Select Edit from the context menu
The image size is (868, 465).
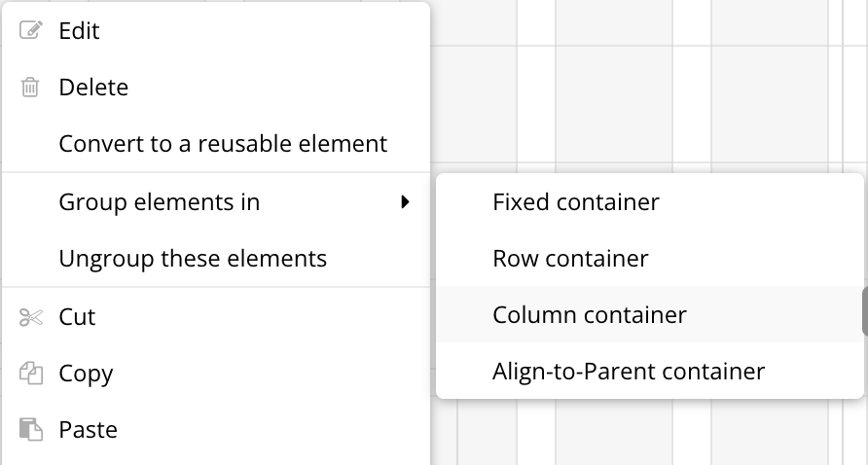point(216,30)
